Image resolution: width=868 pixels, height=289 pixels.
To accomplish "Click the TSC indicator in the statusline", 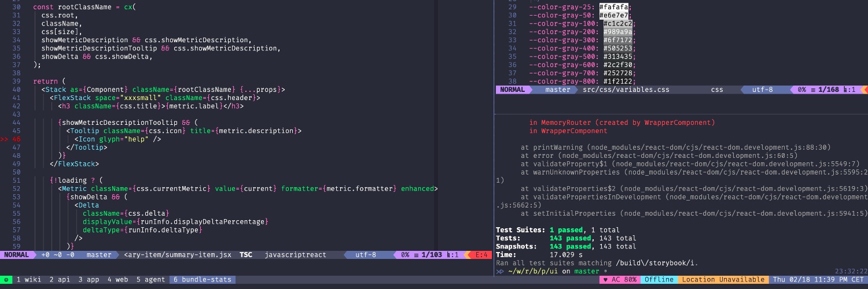I will point(246,254).
